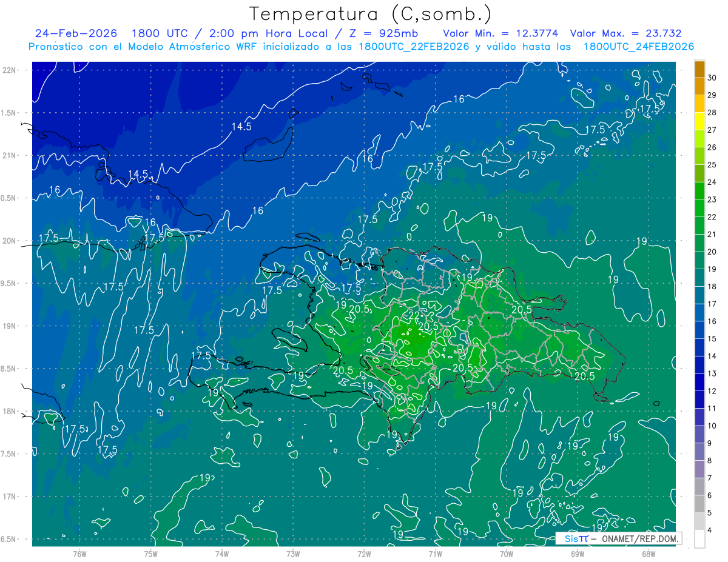Click the colorbar legend label '24'
This screenshot has width=728, height=562.
pos(712,182)
